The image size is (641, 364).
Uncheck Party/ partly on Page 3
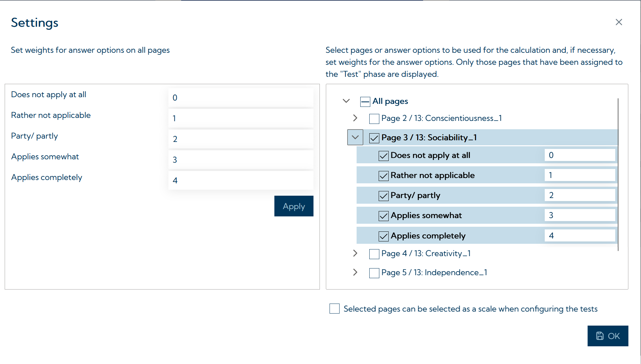(383, 195)
